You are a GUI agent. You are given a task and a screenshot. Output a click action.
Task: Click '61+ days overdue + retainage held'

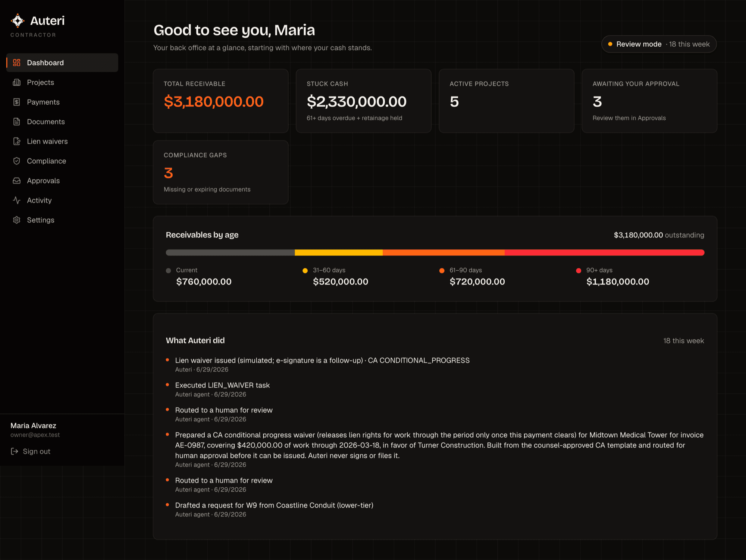click(354, 118)
